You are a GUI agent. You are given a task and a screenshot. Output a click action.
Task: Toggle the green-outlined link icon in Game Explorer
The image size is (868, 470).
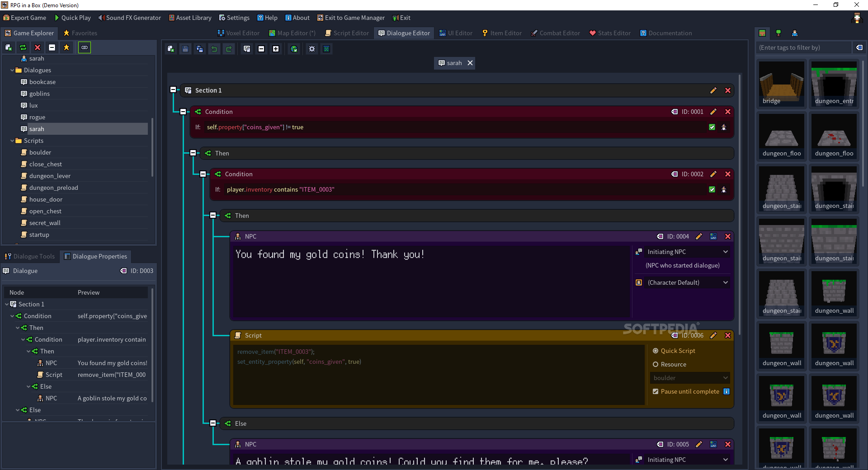click(85, 47)
